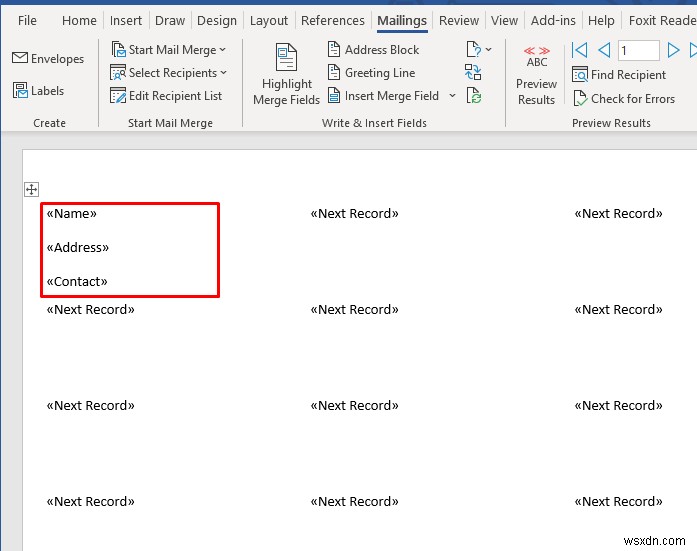Toggle Preview Results ABC button
The height and width of the screenshot is (551, 697).
(537, 76)
